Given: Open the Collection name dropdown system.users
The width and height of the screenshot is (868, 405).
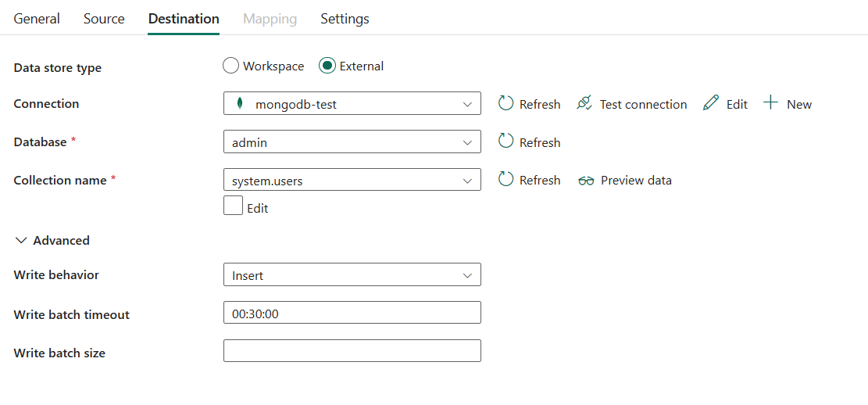Looking at the screenshot, I should (x=352, y=180).
